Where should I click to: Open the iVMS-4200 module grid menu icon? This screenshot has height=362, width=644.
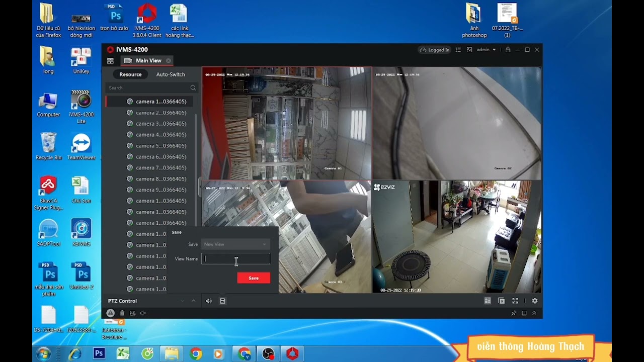[110, 61]
